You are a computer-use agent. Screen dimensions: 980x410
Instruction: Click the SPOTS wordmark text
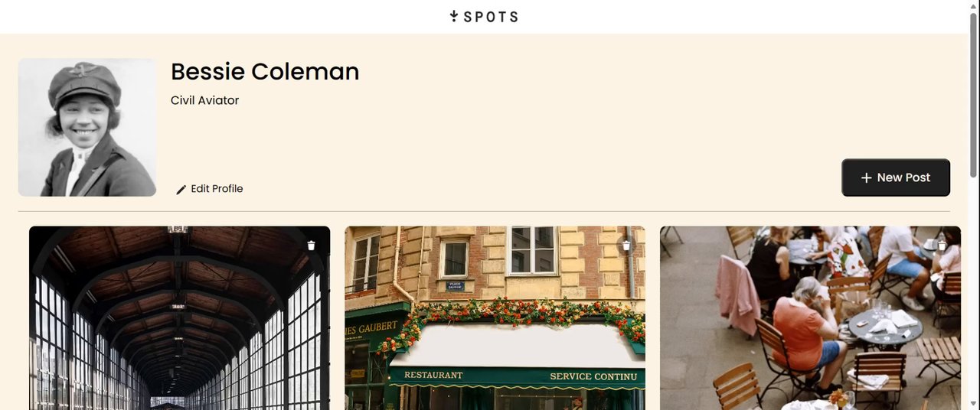tap(491, 17)
